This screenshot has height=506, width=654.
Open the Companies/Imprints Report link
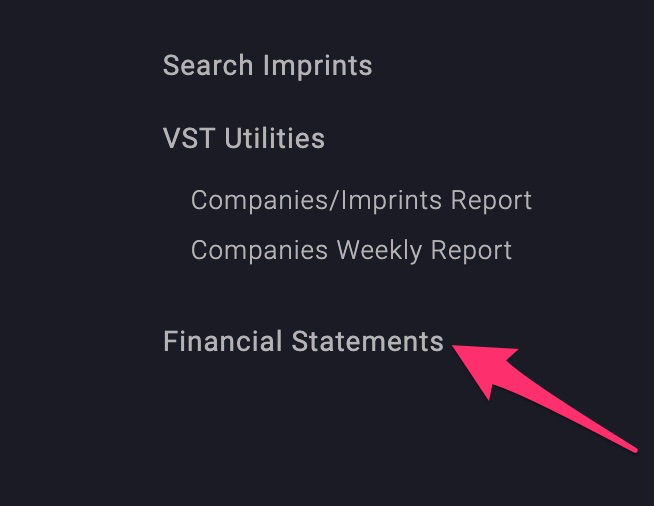[361, 200]
